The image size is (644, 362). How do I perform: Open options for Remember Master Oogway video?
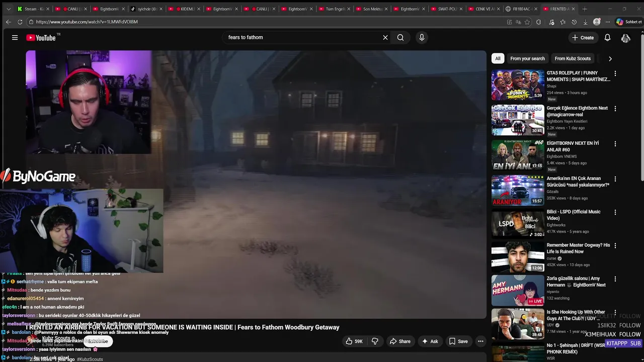[x=615, y=245]
